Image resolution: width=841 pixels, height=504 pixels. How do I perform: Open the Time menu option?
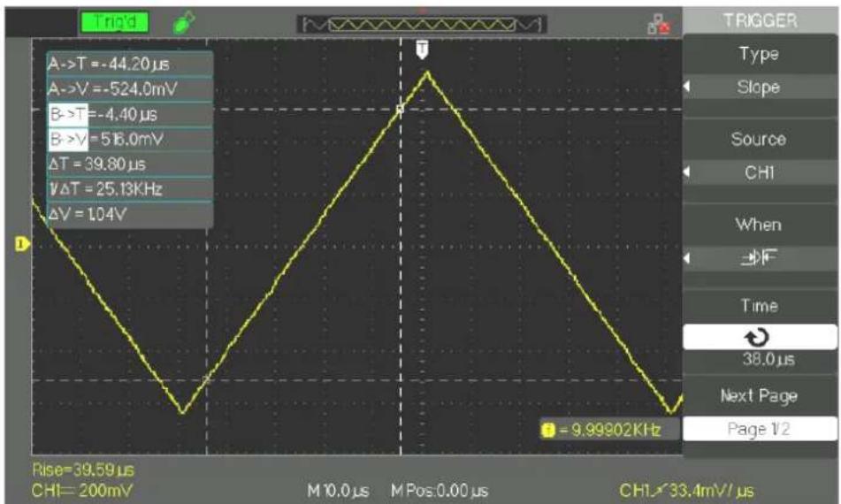point(759,306)
